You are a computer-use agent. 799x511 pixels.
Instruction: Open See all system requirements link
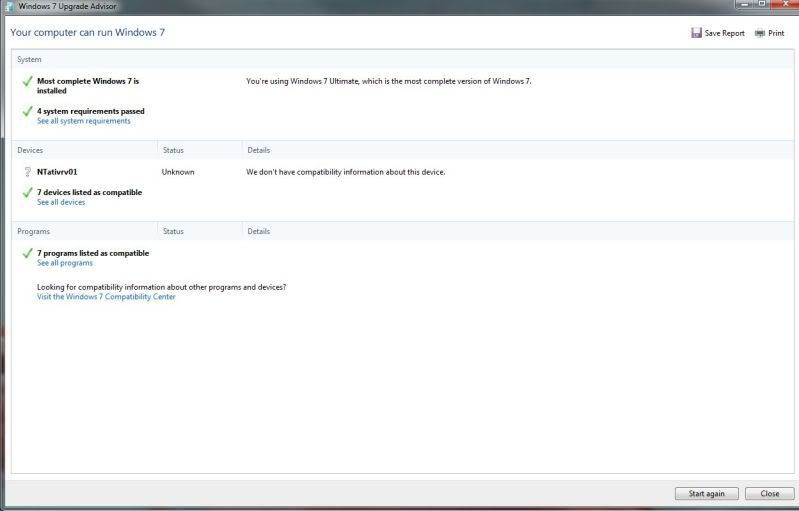(84, 121)
